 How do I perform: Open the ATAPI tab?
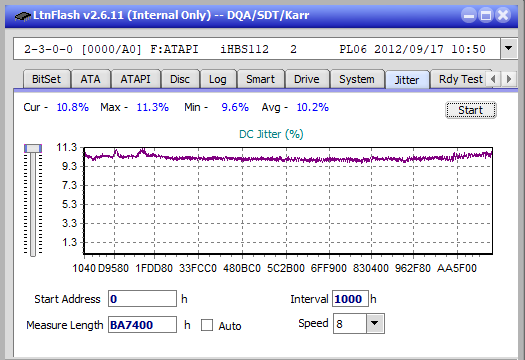click(x=136, y=79)
